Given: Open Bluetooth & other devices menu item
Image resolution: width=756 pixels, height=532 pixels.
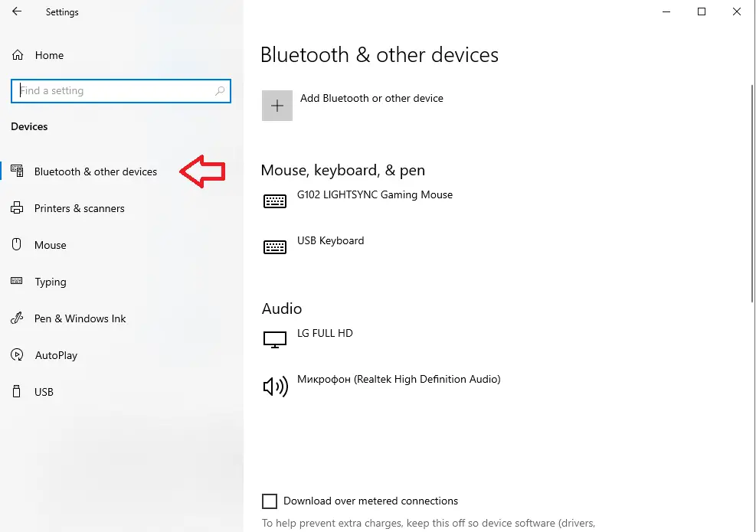Looking at the screenshot, I should [x=96, y=171].
